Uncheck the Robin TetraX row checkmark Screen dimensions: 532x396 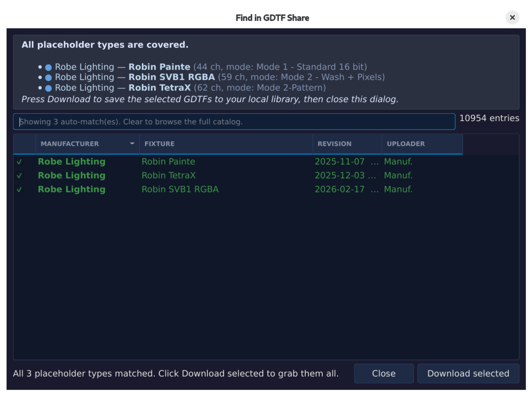[19, 175]
